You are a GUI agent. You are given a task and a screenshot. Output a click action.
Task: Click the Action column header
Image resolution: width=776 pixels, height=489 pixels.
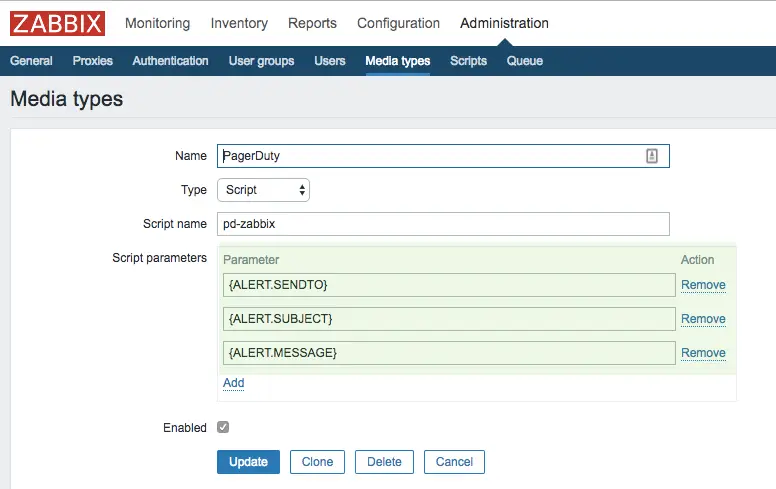697,260
